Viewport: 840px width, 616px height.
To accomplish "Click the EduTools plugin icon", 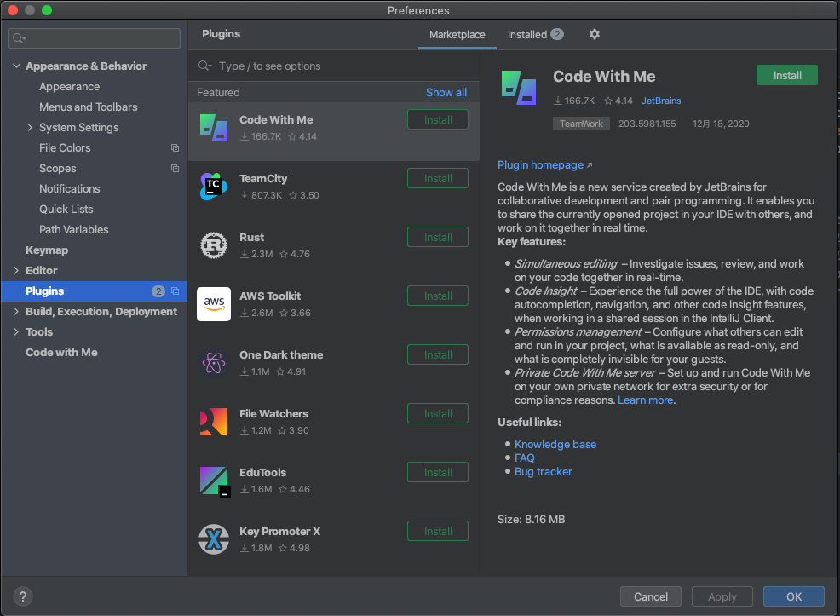I will tap(215, 481).
